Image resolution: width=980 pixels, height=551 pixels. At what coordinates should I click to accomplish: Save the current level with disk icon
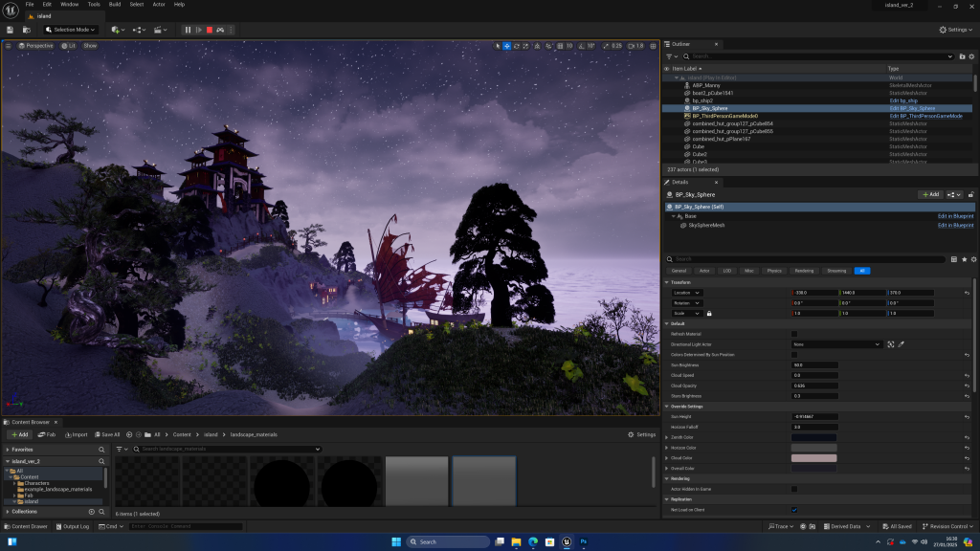pos(10,30)
